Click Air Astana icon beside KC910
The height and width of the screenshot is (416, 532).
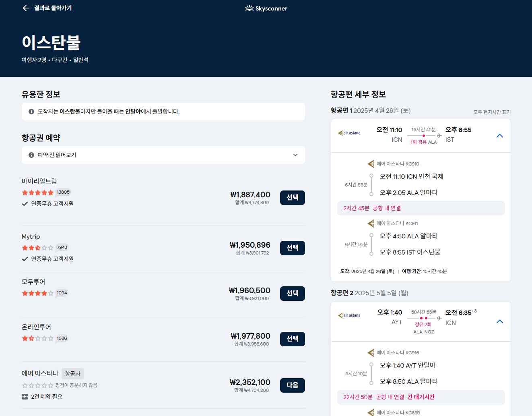(x=371, y=164)
